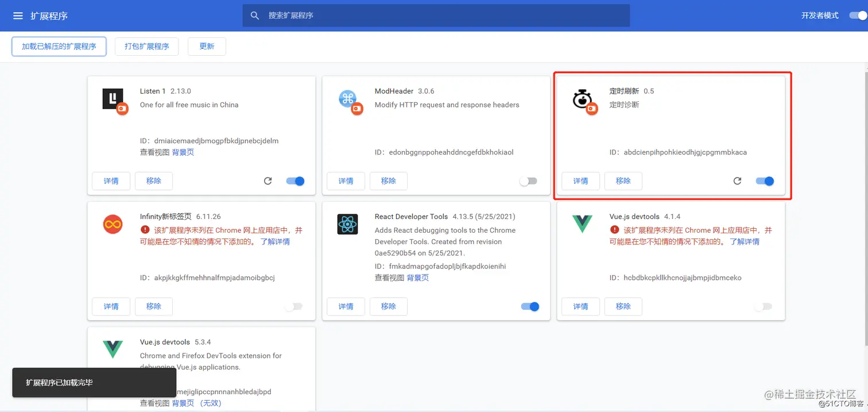This screenshot has width=868, height=412.
Task: Click the ModHeader ID text
Action: click(x=444, y=152)
